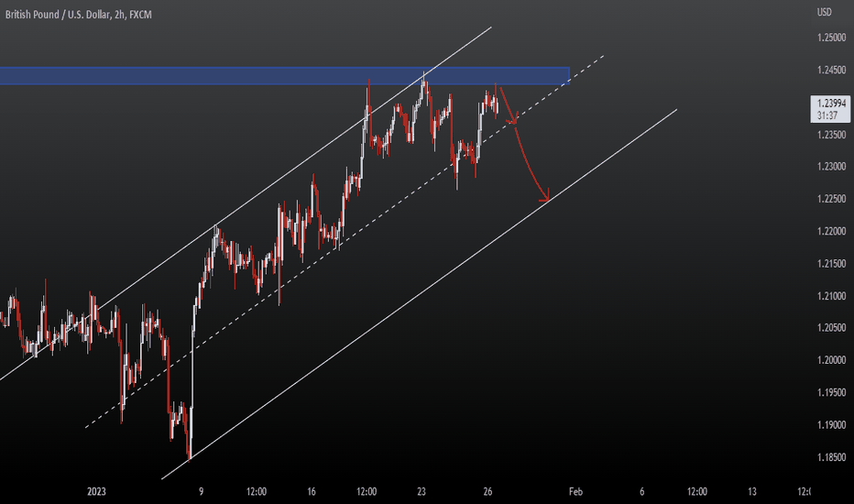Click the 1.24500 price axis label
Screen dimensions: 854x504
[x=831, y=70]
